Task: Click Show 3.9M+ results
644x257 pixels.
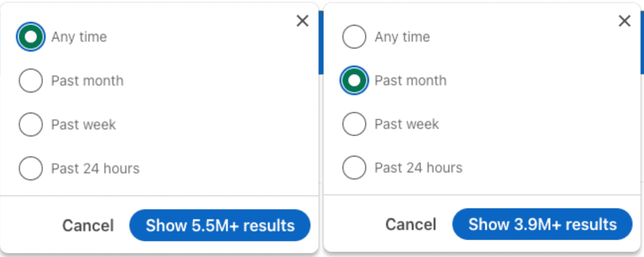Action: coord(542,224)
